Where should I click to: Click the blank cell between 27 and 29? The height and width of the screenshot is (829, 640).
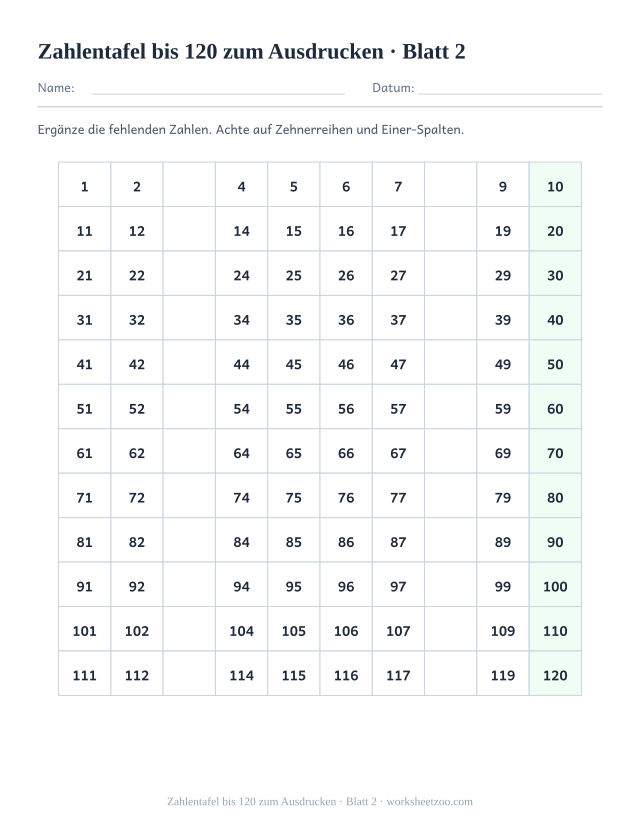tap(451, 273)
